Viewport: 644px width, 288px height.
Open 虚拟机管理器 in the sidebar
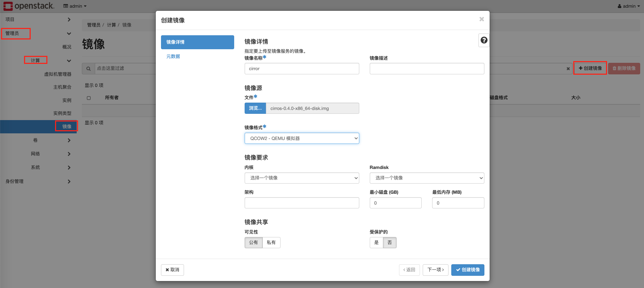tap(58, 74)
